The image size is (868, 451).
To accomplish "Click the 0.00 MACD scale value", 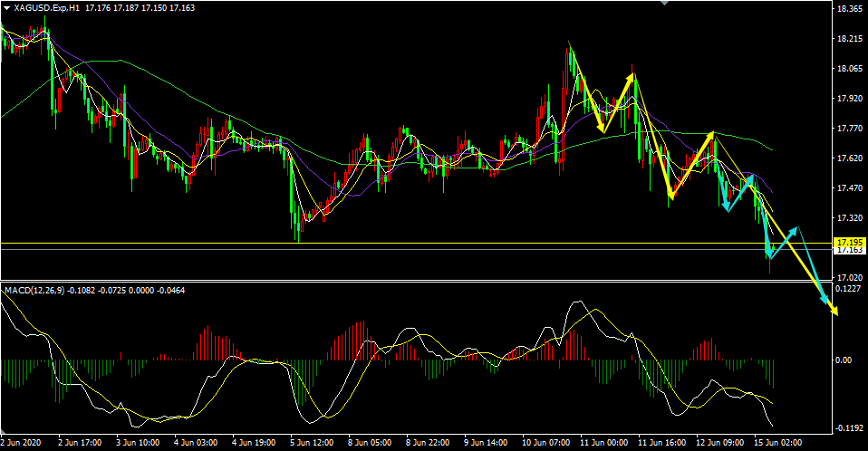I will 844,360.
